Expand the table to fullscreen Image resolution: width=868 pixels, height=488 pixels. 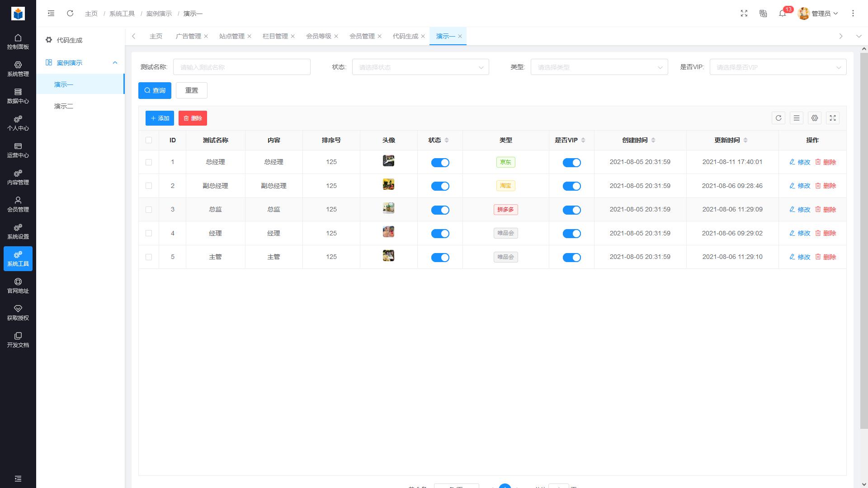pyautogui.click(x=833, y=118)
